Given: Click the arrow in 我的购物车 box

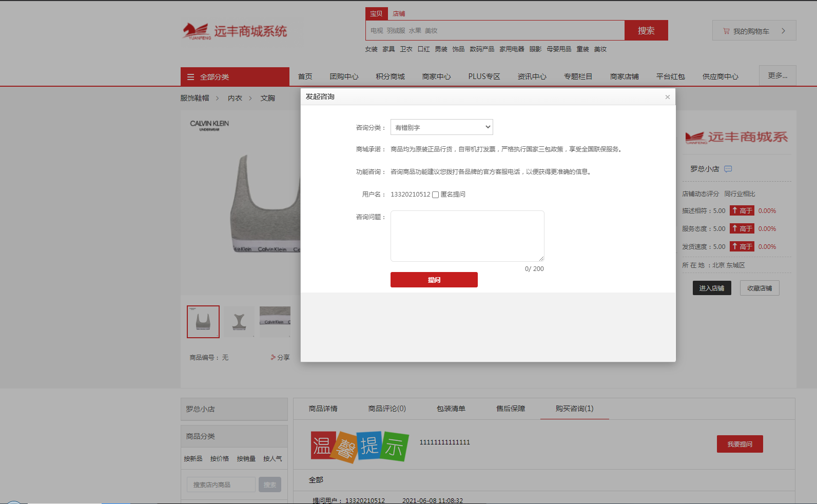Looking at the screenshot, I should pos(783,31).
